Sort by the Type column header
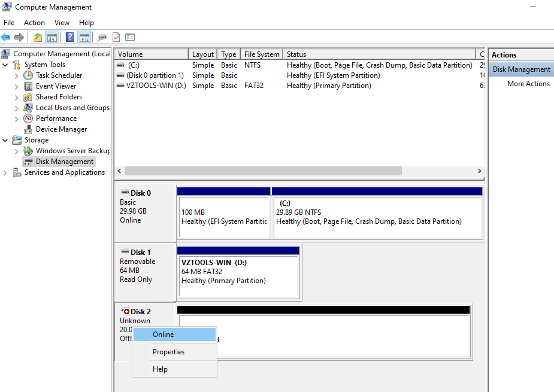Image resolution: width=554 pixels, height=392 pixels. pyautogui.click(x=229, y=54)
